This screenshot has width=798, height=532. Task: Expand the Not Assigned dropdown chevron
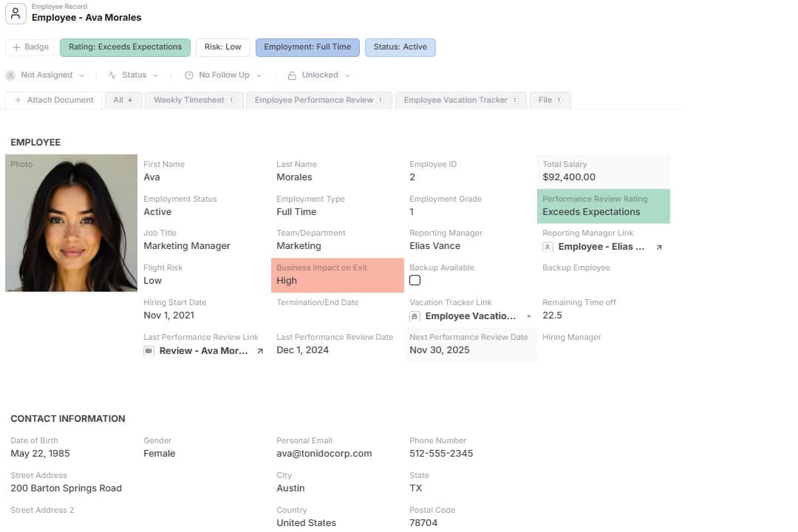coord(81,76)
